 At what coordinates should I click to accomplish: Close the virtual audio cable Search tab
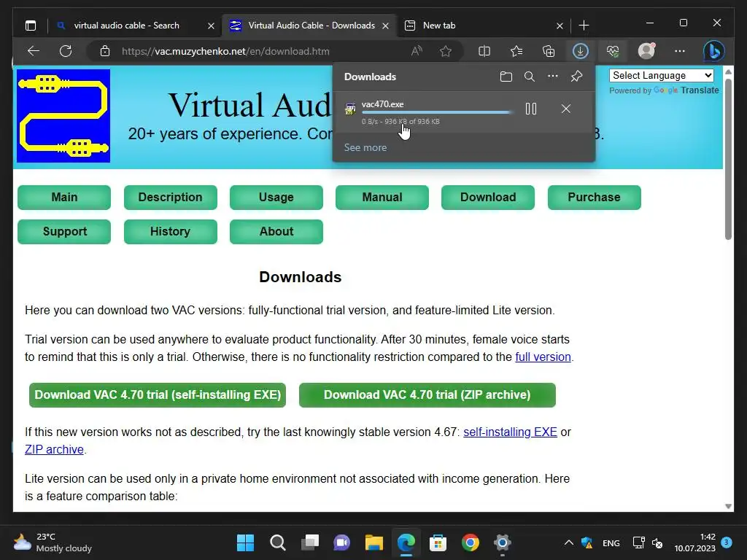(211, 26)
